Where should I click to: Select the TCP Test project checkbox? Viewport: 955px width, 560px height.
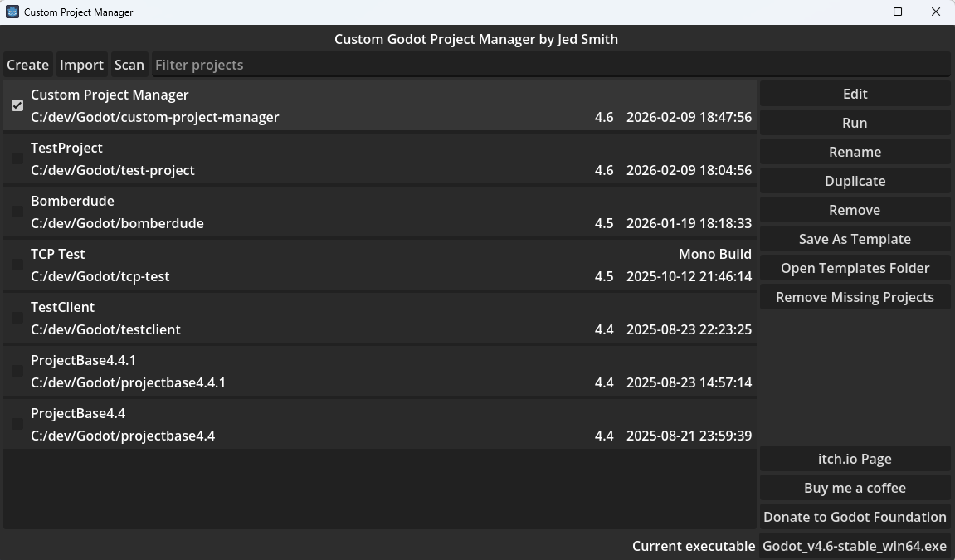tap(17, 265)
